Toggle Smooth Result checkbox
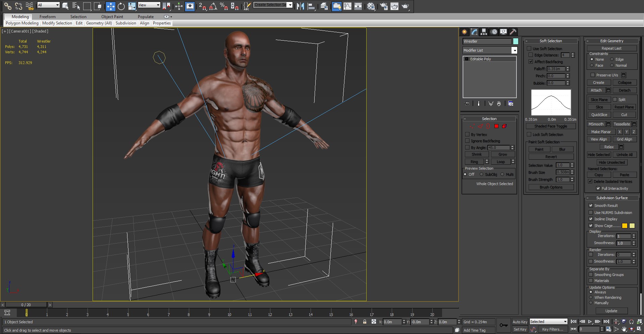The width and height of the screenshot is (644, 334). (591, 206)
